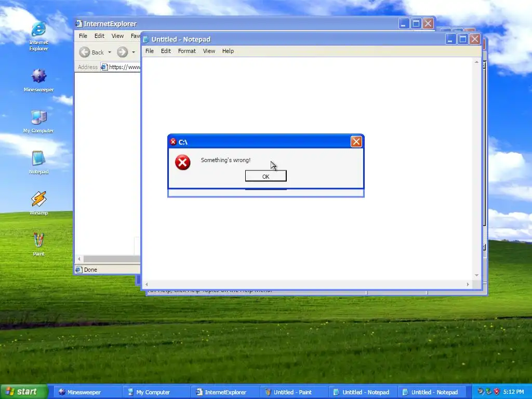This screenshot has width=532, height=399.
Task: Switch to InternetExplorer in taskbar
Action: click(224, 392)
